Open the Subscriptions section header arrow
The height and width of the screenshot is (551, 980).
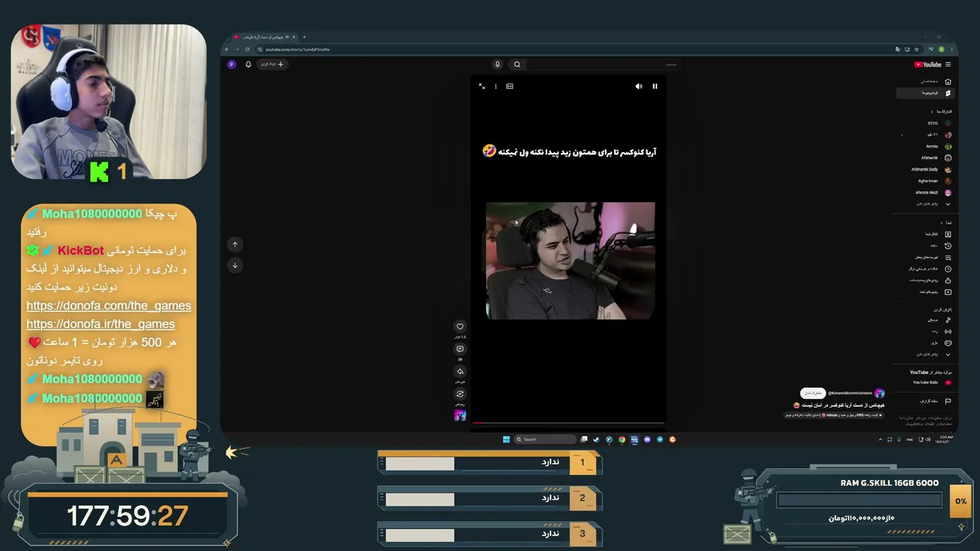(x=932, y=112)
